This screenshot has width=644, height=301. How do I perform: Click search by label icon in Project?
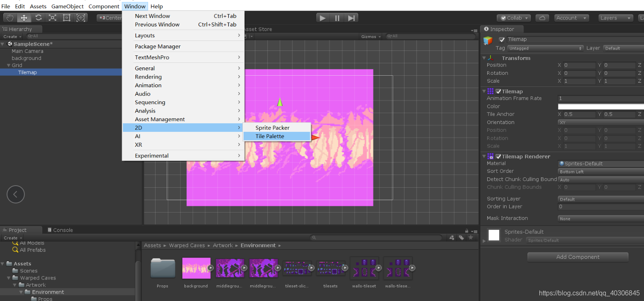[x=461, y=238]
